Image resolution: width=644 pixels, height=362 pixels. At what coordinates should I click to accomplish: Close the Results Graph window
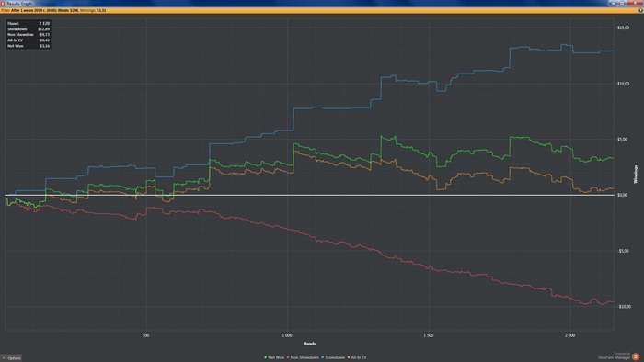tap(635, 3)
